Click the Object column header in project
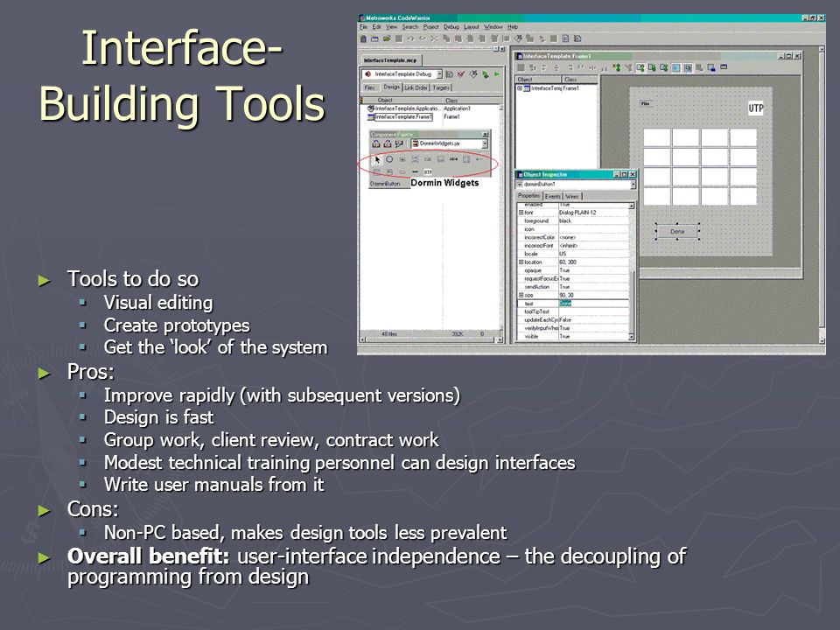Viewport: 840px width, 630px height. (385, 100)
